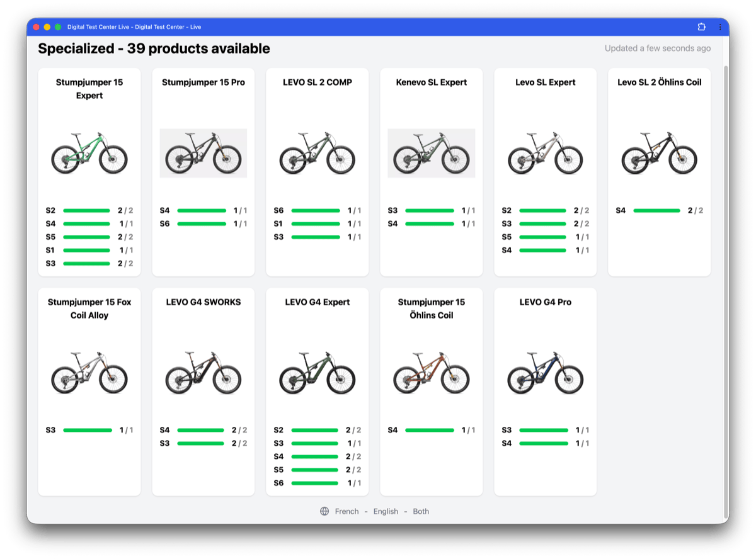Click S3 bar in Stumpjumper 15 Fox Coil Alloy
The width and height of the screenshot is (756, 559).
tap(88, 430)
